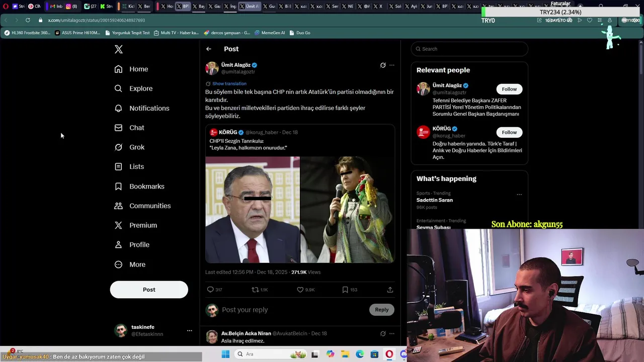The image size is (644, 362).
Task: Click the X logo in the sidebar
Action: 118,49
